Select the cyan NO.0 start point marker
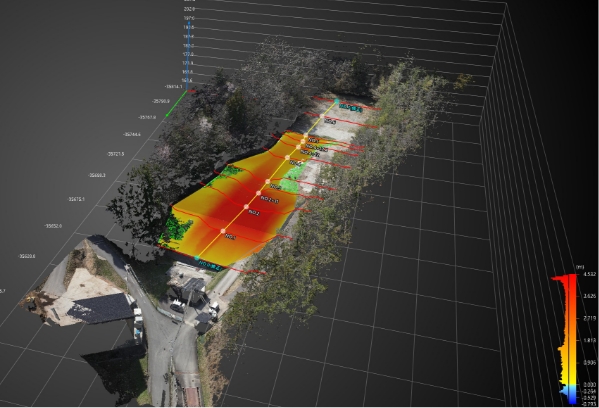599x408 pixels. point(197,258)
